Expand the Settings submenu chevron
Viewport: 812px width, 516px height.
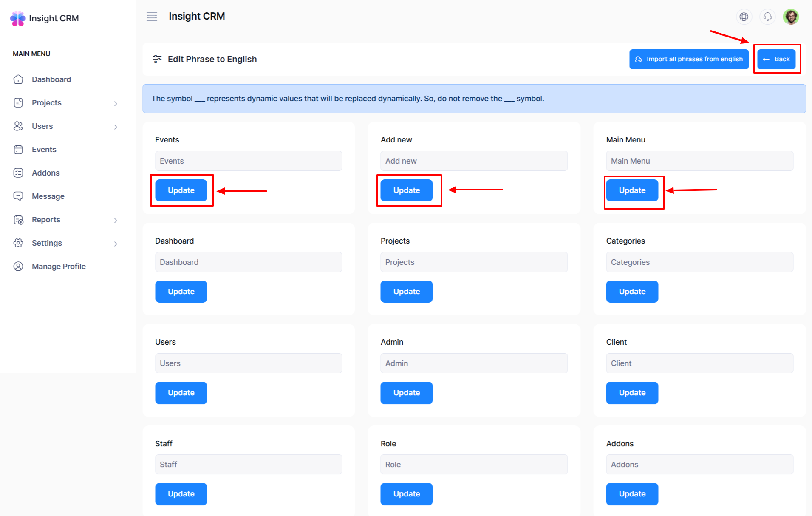tap(116, 244)
